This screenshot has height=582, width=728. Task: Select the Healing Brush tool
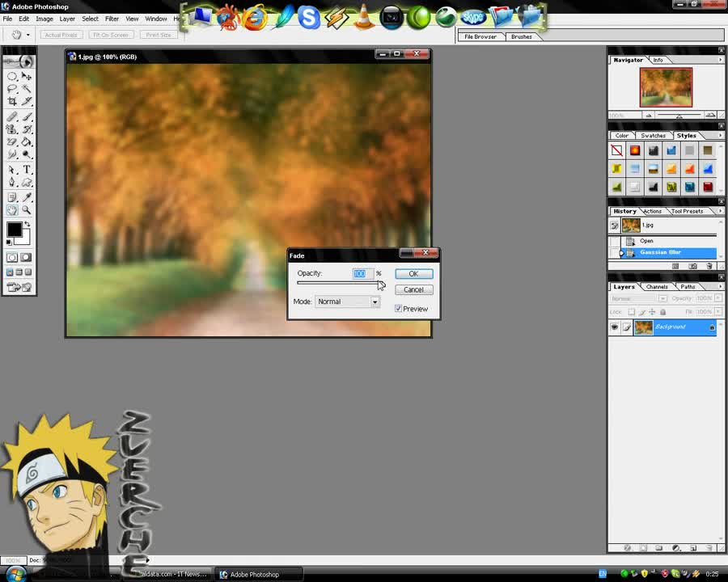point(12,116)
